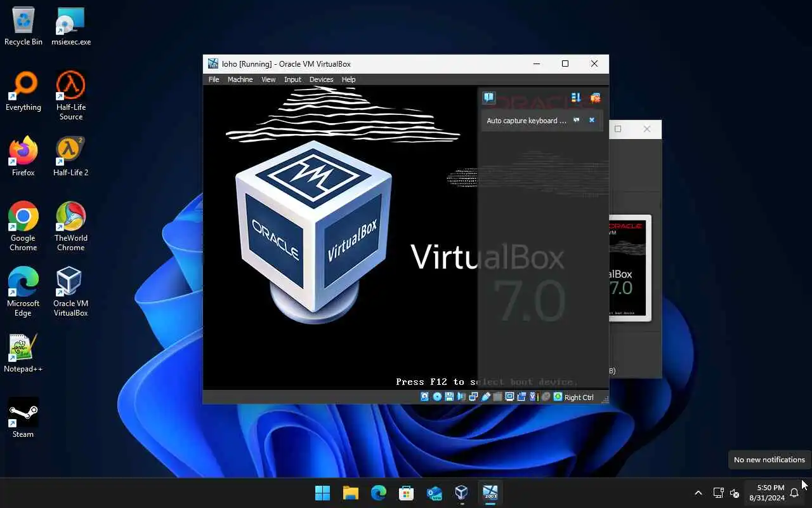The image size is (812, 508).
Task: Click the Right Ctrl host key label
Action: click(x=579, y=398)
